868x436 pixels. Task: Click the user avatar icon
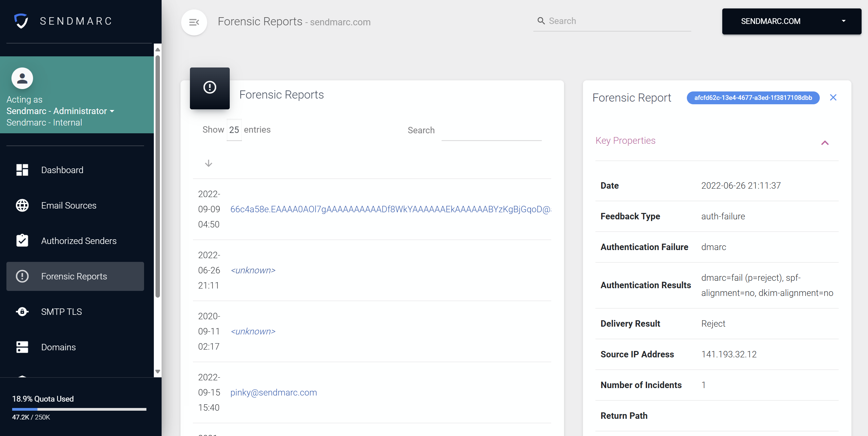coord(22,78)
